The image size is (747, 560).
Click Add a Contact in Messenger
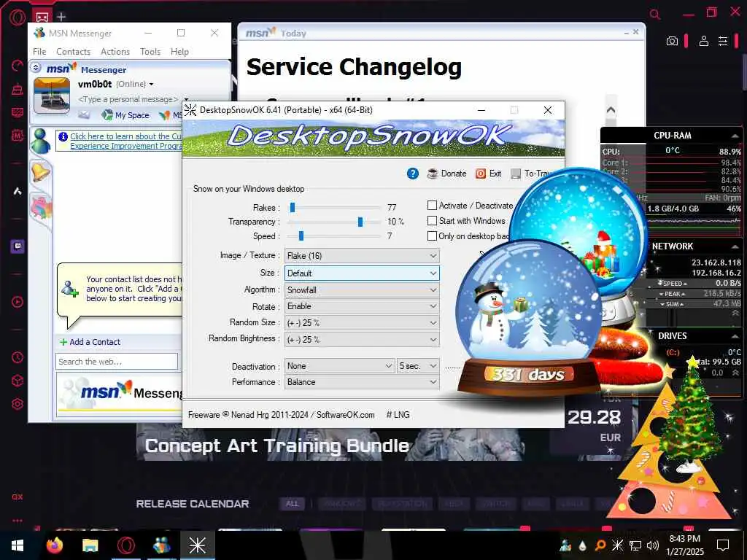point(90,342)
